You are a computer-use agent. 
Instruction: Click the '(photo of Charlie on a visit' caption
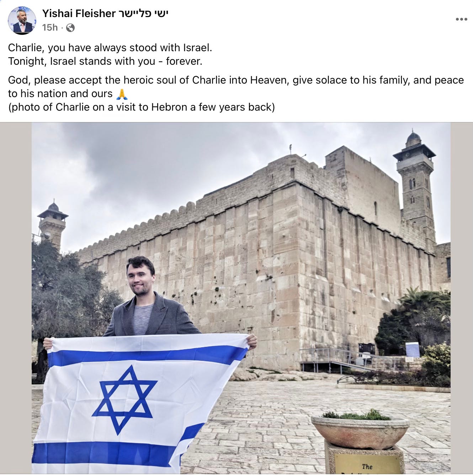(x=141, y=107)
